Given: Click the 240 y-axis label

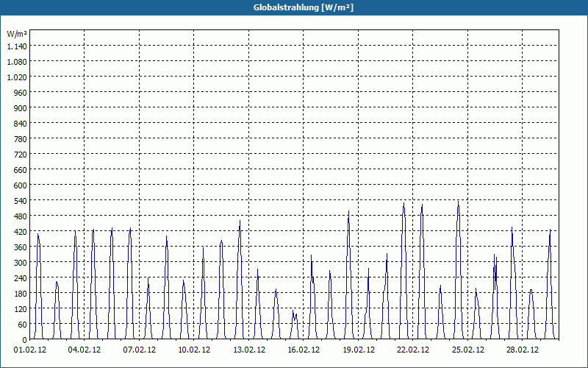Looking at the screenshot, I should pyautogui.click(x=21, y=278).
